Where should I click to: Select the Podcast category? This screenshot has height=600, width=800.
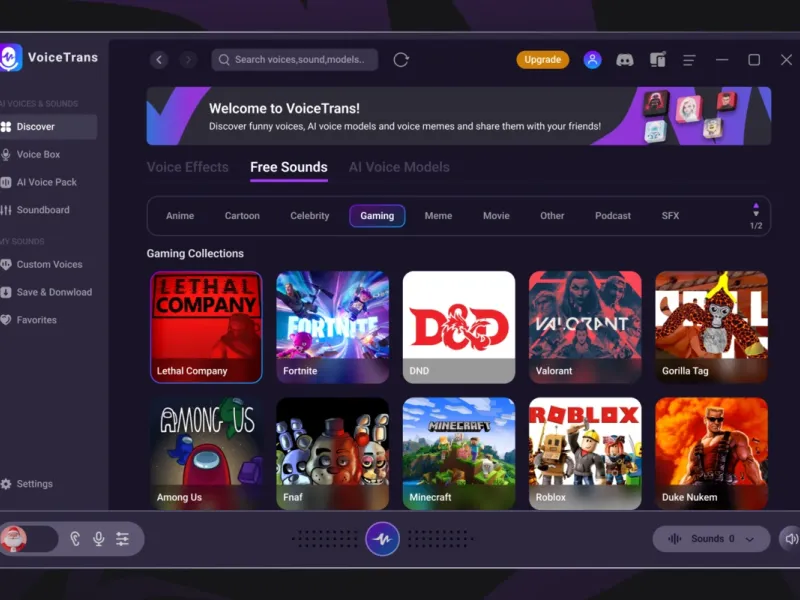613,216
